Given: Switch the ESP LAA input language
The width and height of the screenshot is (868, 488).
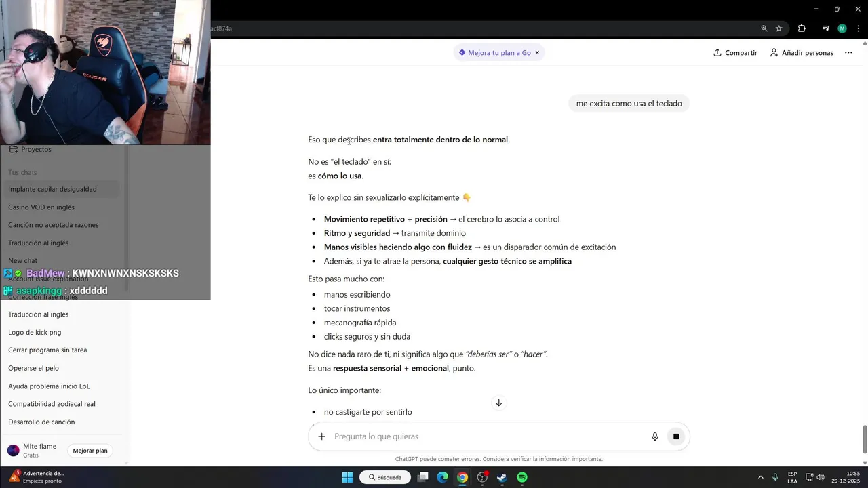Looking at the screenshot, I should click(792, 477).
